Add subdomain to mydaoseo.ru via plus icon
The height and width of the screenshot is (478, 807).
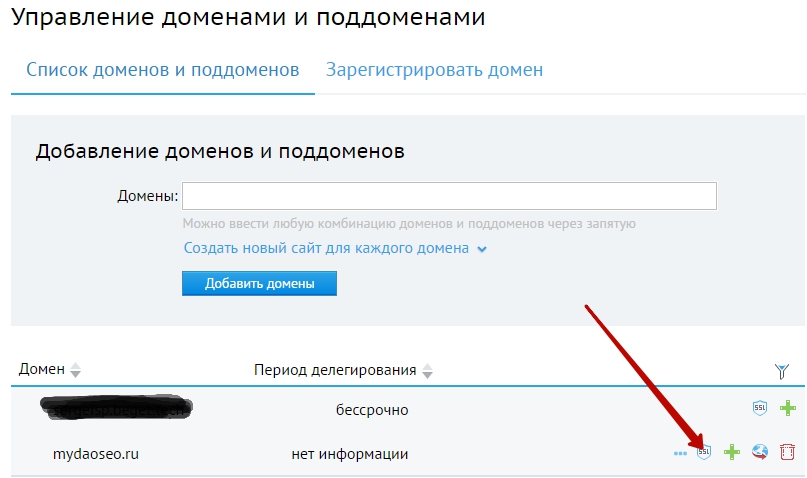coord(731,452)
